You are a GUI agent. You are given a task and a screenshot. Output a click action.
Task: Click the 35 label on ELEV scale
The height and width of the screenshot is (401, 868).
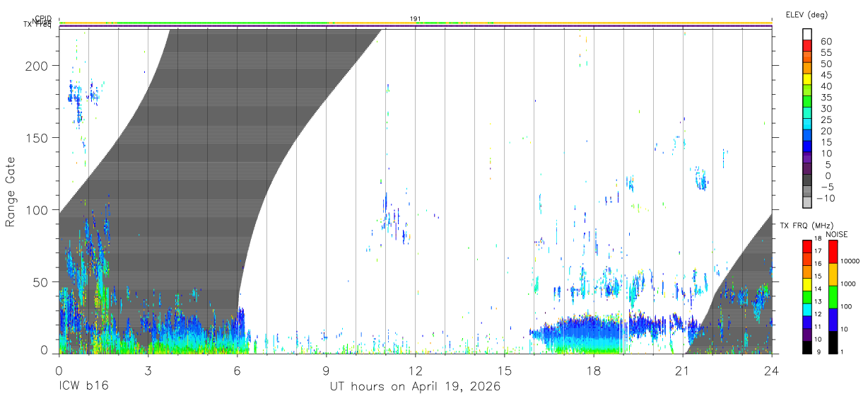point(826,98)
